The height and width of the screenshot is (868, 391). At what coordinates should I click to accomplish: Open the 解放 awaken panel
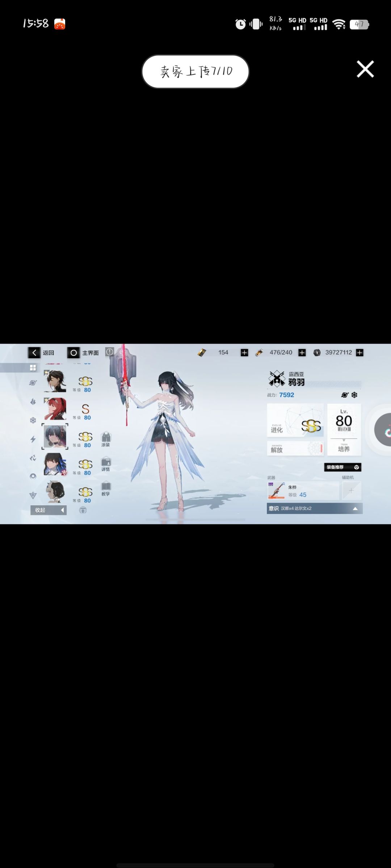point(295,448)
